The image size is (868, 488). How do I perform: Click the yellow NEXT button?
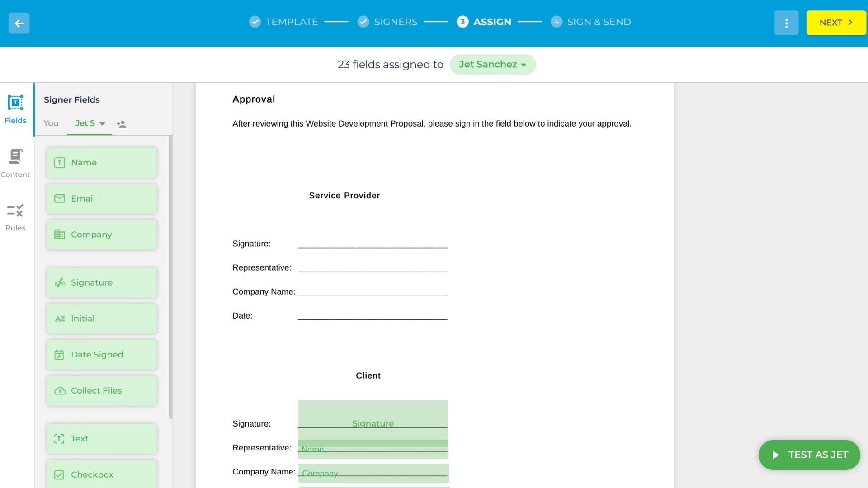tap(836, 23)
